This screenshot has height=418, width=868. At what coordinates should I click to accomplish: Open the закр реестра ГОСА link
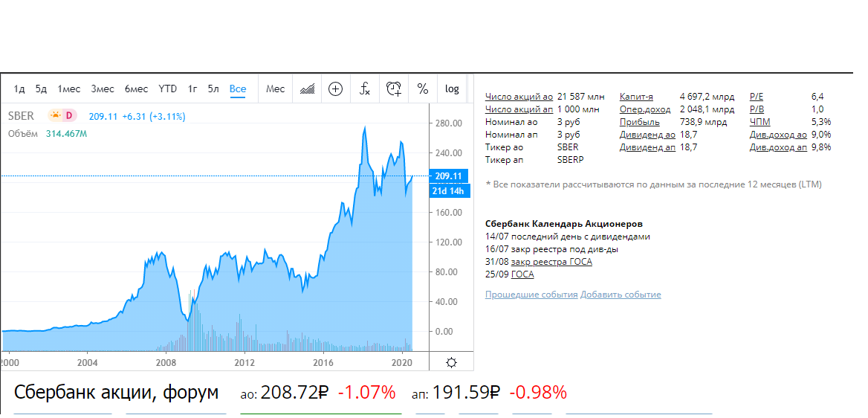[x=551, y=262]
